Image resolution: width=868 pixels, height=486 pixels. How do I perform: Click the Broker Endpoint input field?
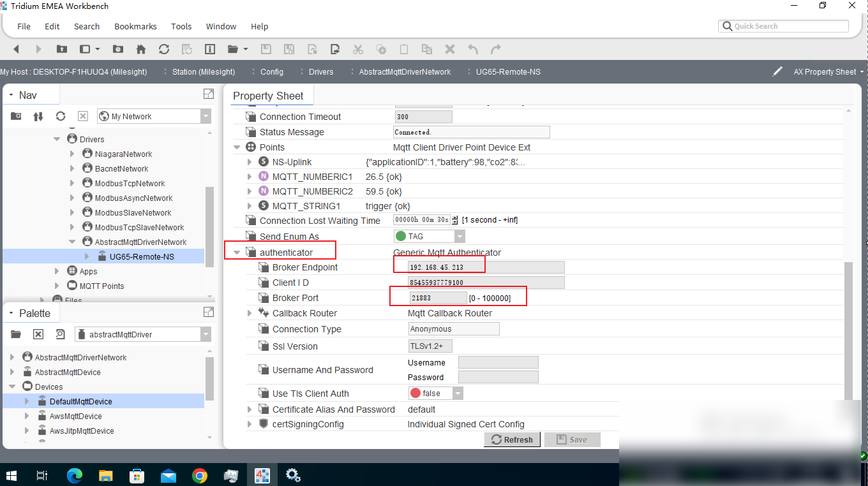[486, 267]
